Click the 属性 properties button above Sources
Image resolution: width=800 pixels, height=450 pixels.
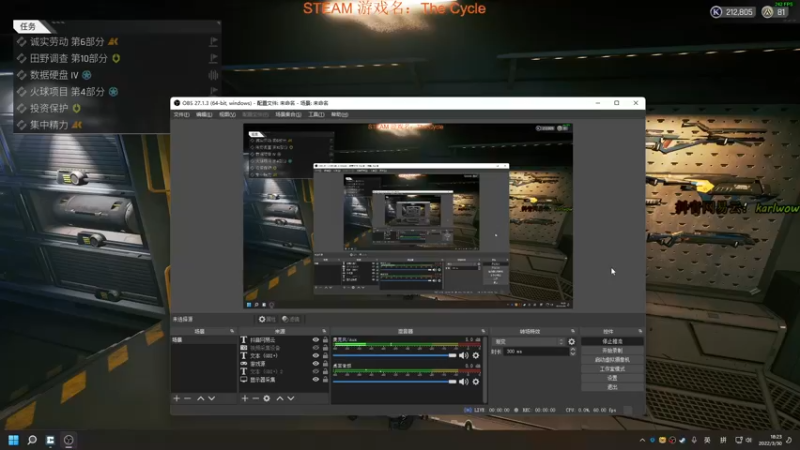[x=267, y=319]
